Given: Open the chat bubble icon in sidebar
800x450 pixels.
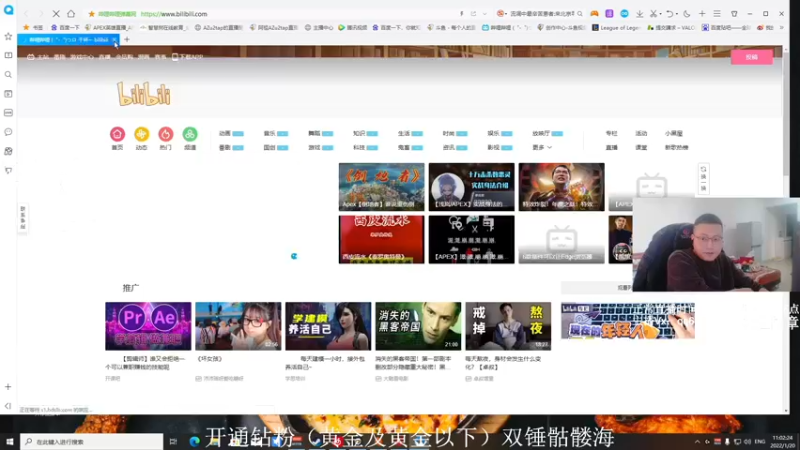Looking at the screenshot, I should tap(8, 132).
